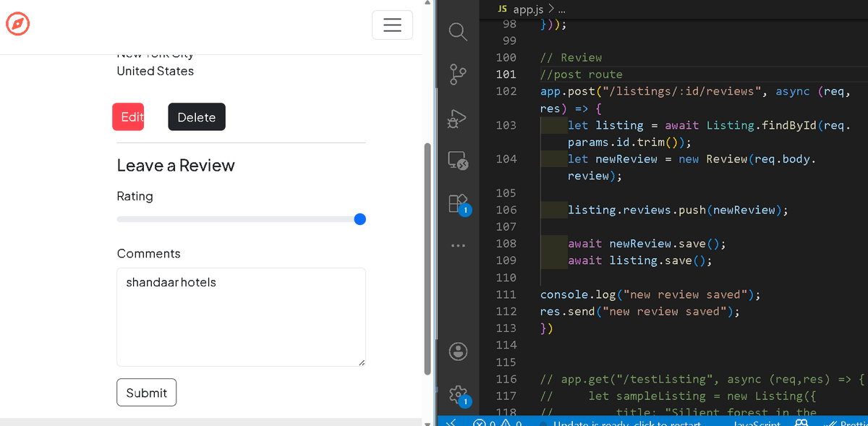Click the commented app.get testListing line

click(x=702, y=379)
